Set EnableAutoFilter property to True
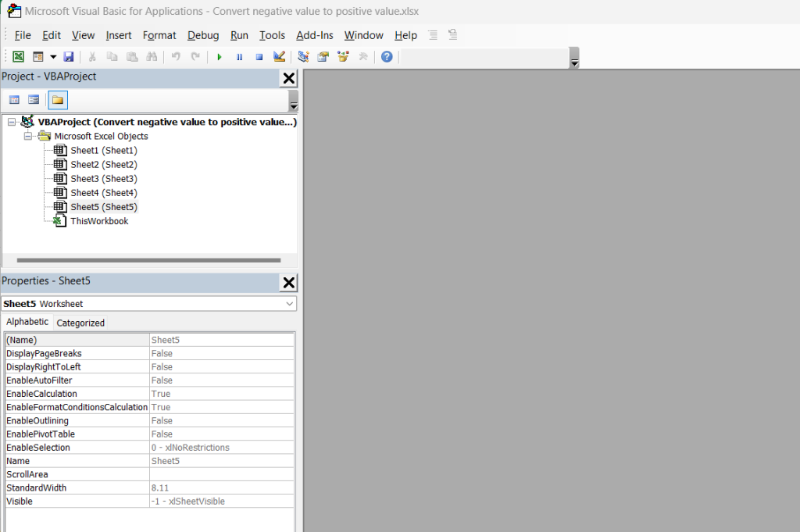 coord(221,380)
